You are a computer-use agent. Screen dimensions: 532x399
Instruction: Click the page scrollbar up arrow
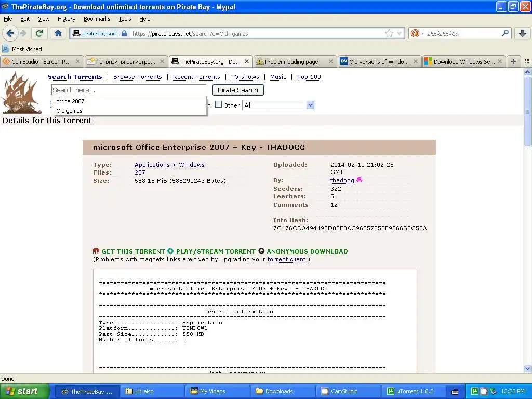coord(527,72)
